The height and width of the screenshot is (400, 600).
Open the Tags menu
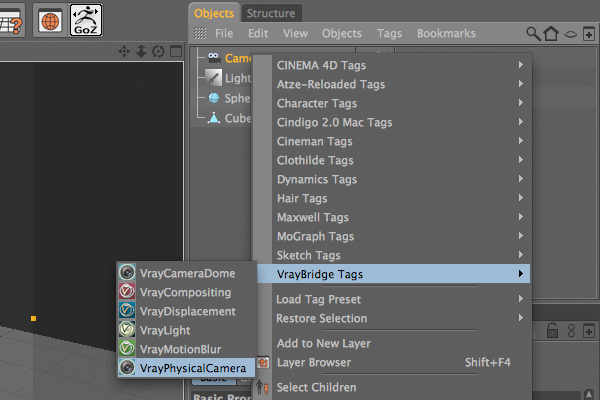(389, 34)
